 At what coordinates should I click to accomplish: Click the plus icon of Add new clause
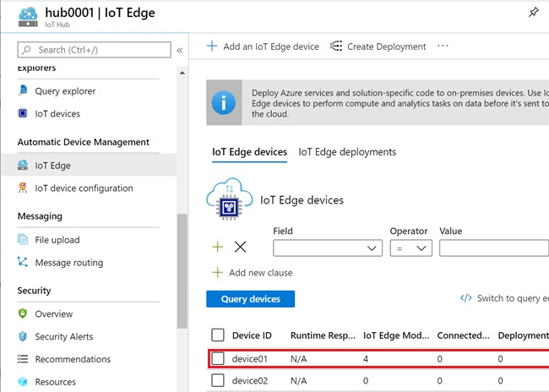[x=217, y=272]
